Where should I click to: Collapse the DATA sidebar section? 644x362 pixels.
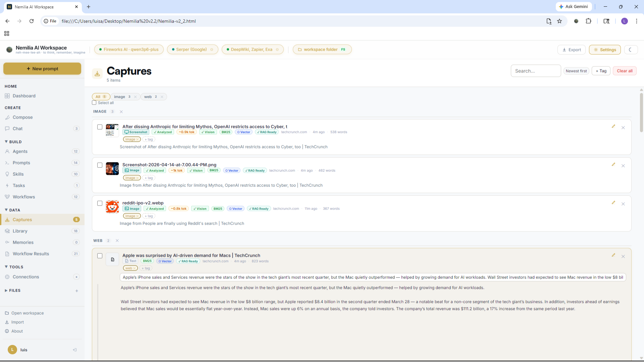13,210
